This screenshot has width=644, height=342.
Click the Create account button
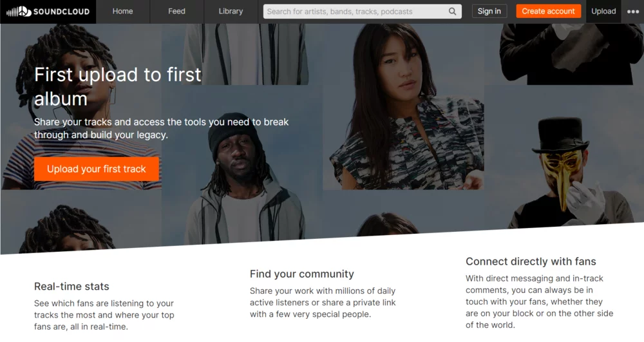tap(548, 11)
